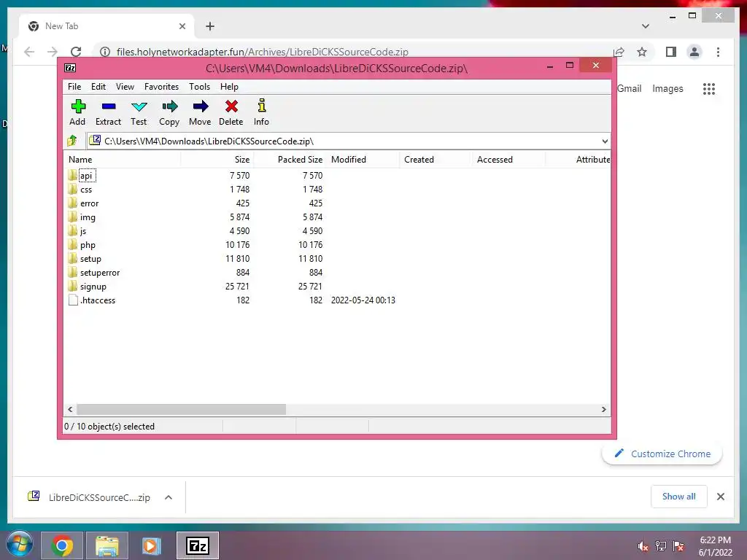This screenshot has width=747, height=560.
Task: Click scroll left arrow in file list
Action: (71, 409)
